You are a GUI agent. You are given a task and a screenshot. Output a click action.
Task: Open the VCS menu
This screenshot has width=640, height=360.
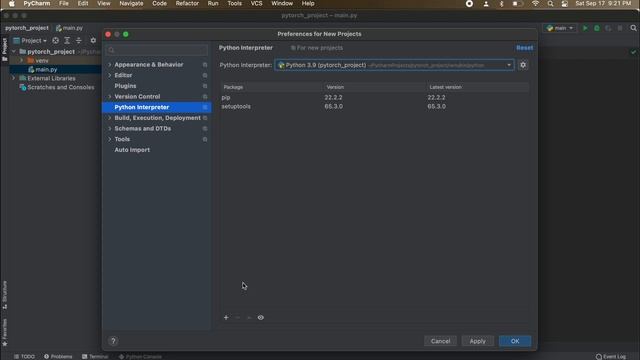click(256, 4)
